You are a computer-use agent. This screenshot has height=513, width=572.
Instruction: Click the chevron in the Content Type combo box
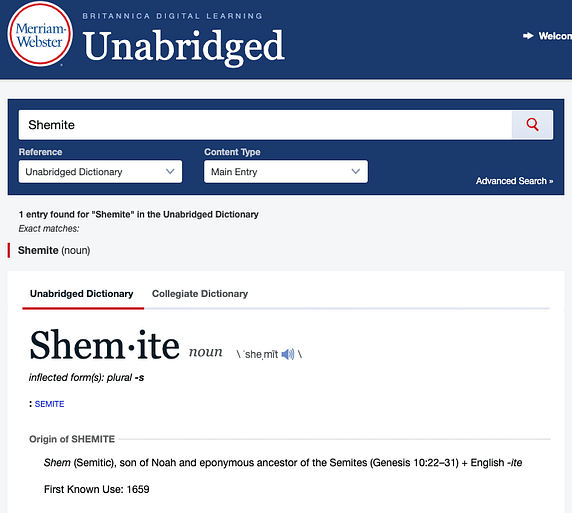(x=356, y=171)
